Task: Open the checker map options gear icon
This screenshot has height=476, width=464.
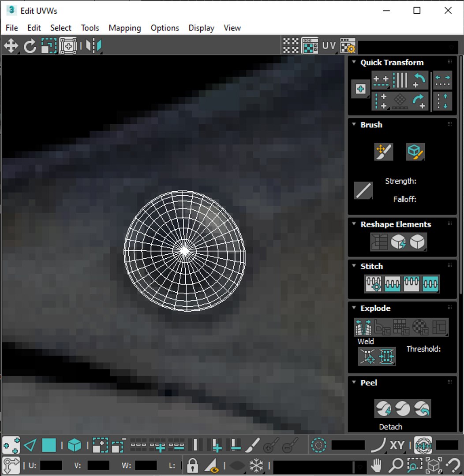Action: tap(348, 46)
